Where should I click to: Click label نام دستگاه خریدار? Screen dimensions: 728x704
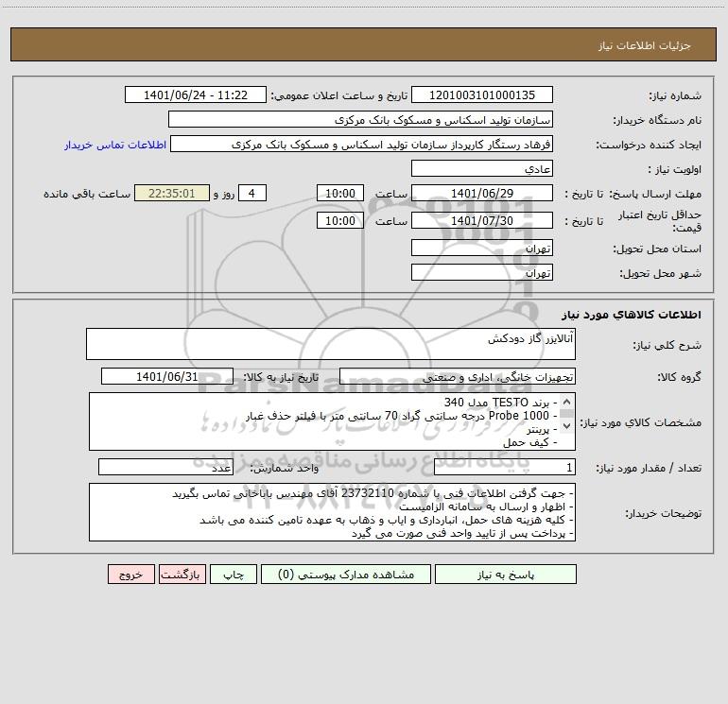(657, 120)
